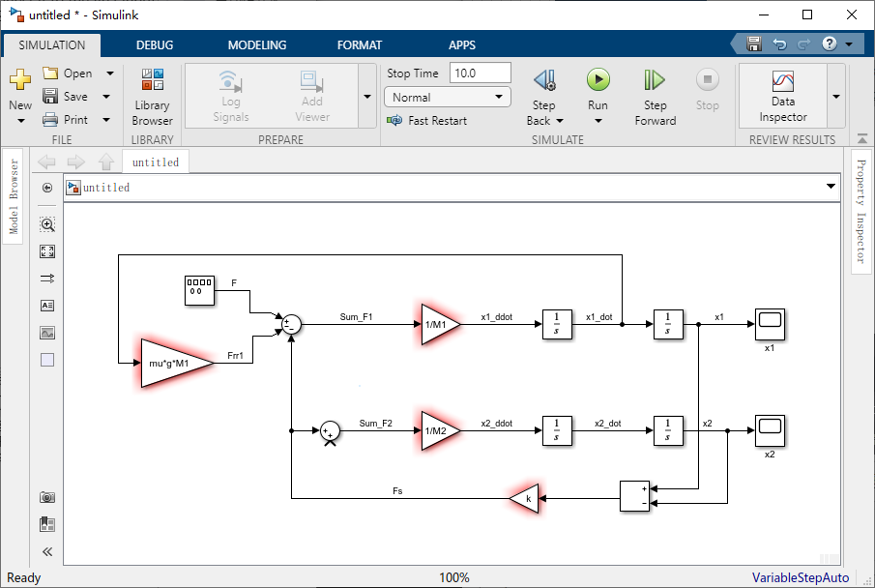The width and height of the screenshot is (875, 588).
Task: Click the hide/show explorer bar icon
Action: 47,188
